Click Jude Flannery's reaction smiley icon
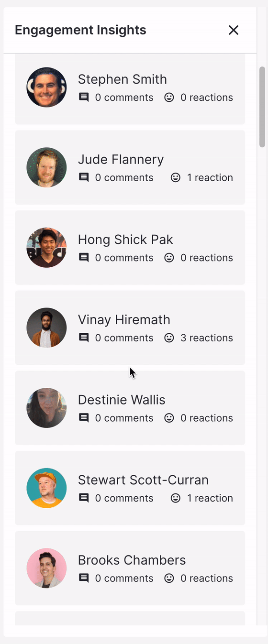Image resolution: width=268 pixels, height=644 pixels. [176, 177]
